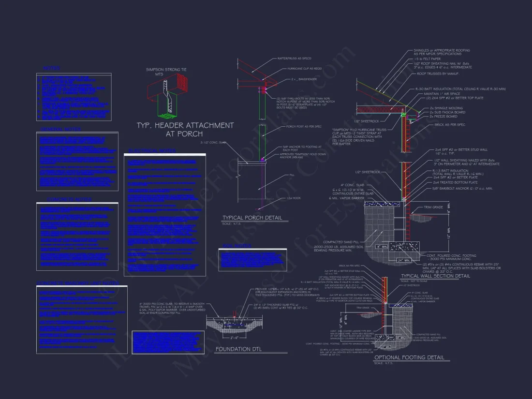Click the Concrete Notes text block

[77, 236]
